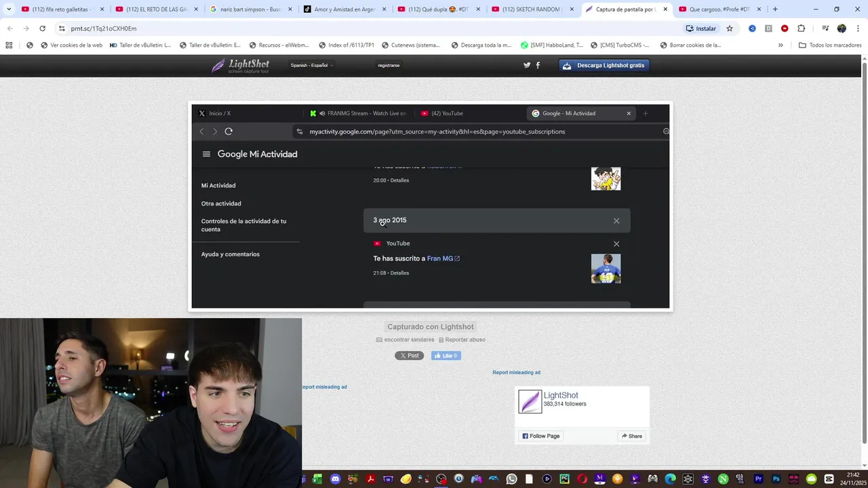Viewport: 868px width, 488px height.
Task: Switch to the 'Que cargoso. #Profe' tab
Action: [x=720, y=9]
